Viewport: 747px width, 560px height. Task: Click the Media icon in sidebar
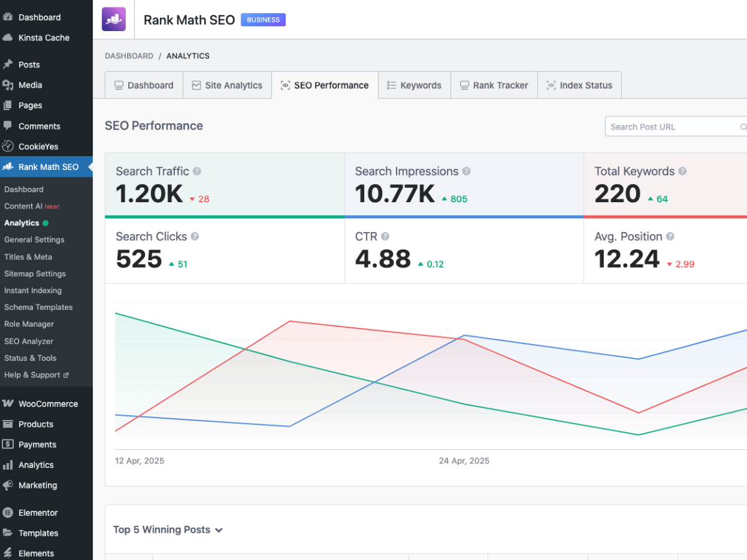click(x=7, y=85)
